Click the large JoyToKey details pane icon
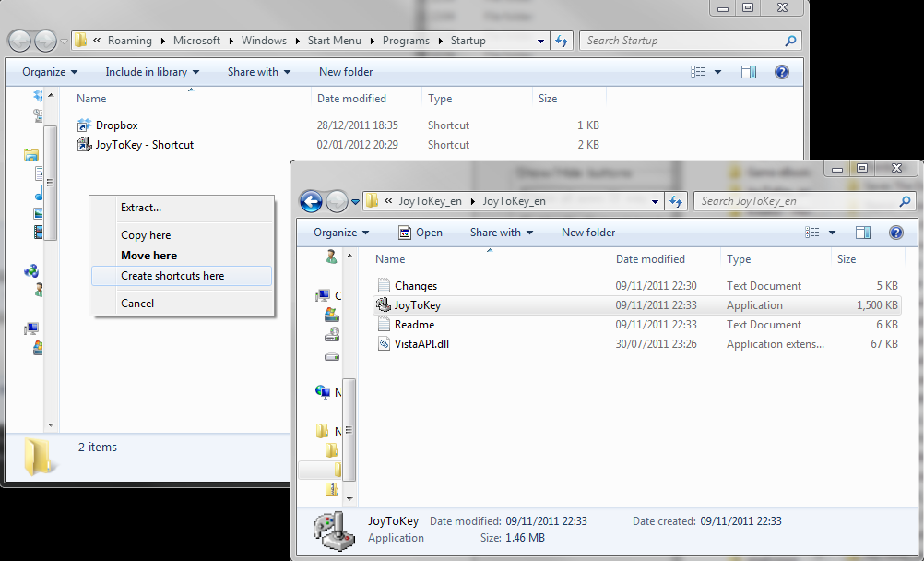This screenshot has width=924, height=561. click(x=334, y=531)
